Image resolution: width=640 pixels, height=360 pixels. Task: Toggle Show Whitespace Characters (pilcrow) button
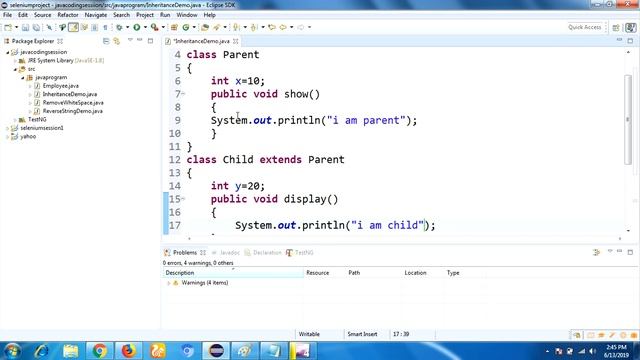(x=105, y=27)
